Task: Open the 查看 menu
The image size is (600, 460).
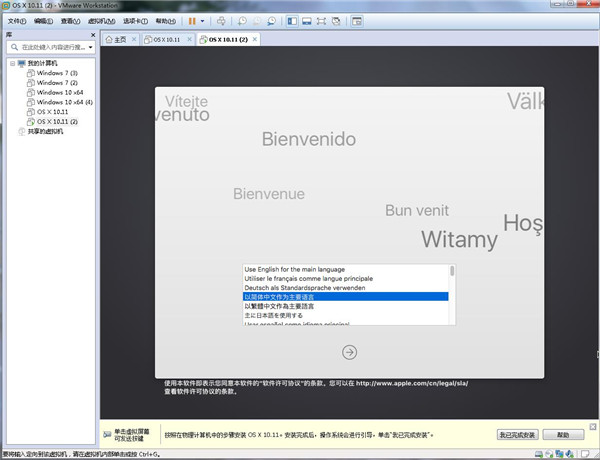Action: point(70,21)
